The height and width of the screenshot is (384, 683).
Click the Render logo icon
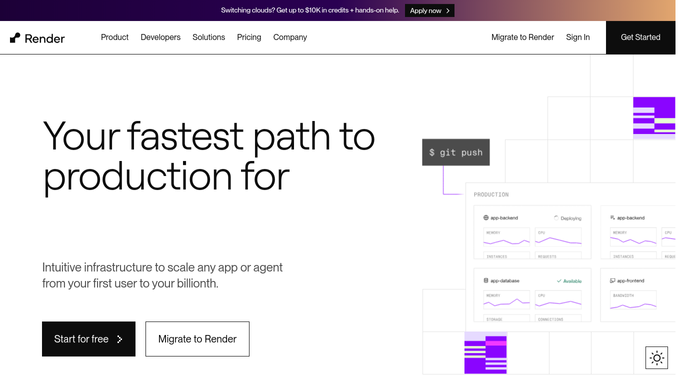coord(15,38)
